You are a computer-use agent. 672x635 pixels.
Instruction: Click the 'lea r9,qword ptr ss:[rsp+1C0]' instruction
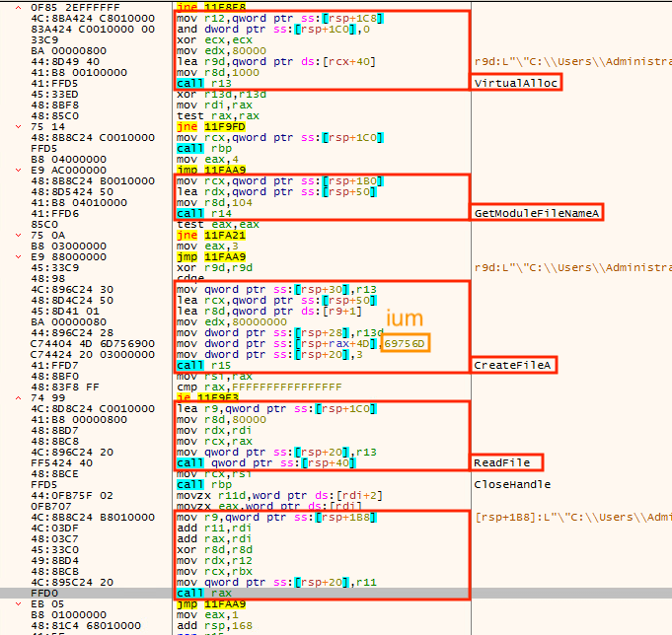pos(277,409)
